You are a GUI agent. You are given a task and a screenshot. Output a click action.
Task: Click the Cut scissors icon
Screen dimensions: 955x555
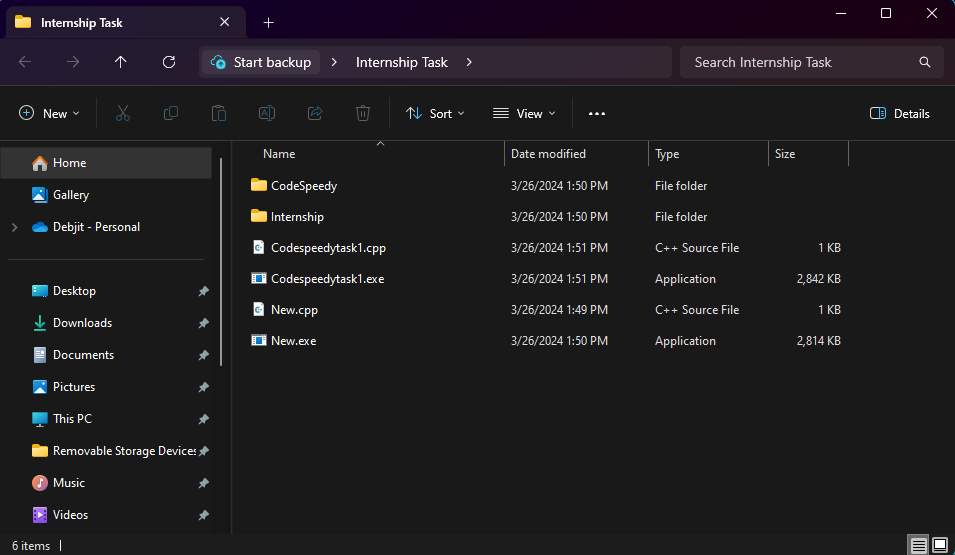tap(122, 113)
